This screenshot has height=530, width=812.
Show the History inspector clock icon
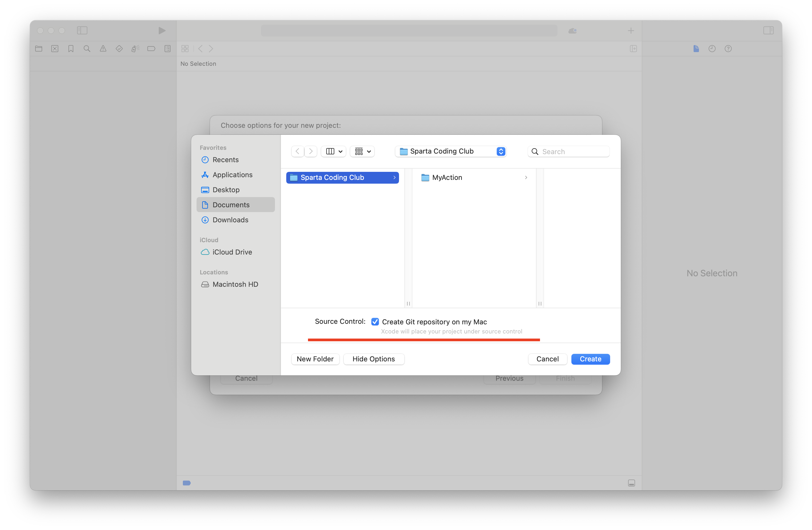(x=712, y=49)
